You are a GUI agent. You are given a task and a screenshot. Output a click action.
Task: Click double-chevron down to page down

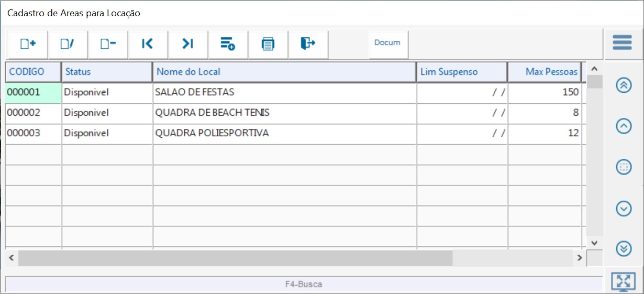click(x=623, y=248)
